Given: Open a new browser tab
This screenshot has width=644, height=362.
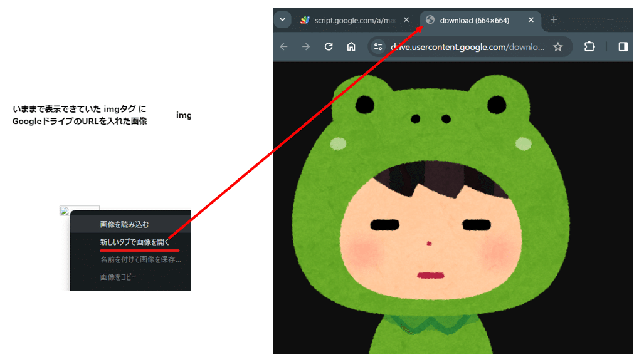Looking at the screenshot, I should 554,19.
